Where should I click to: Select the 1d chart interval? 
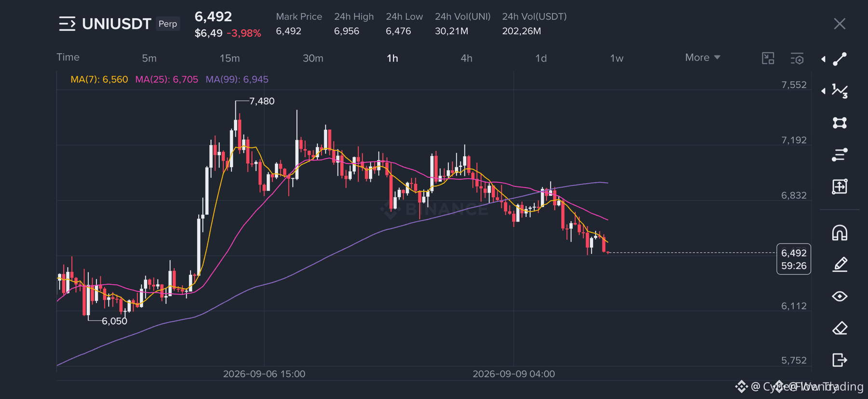pos(541,58)
